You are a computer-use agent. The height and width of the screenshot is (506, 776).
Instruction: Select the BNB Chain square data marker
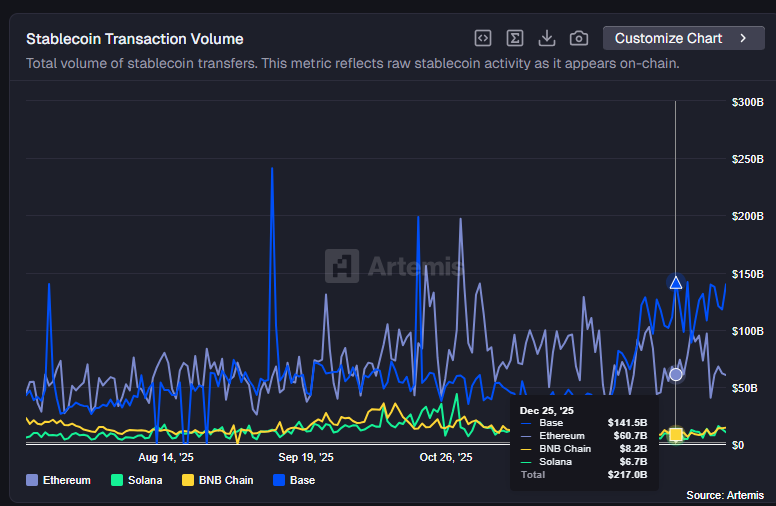tap(676, 434)
